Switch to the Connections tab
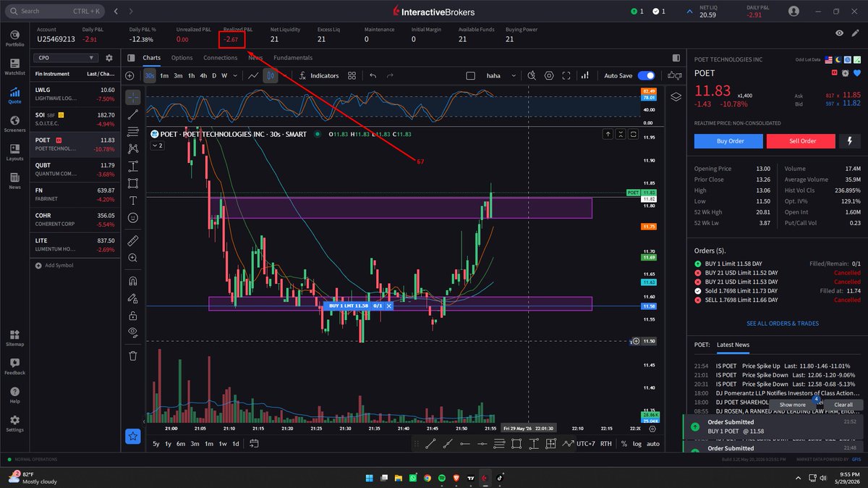This screenshot has height=488, width=868. tap(221, 58)
